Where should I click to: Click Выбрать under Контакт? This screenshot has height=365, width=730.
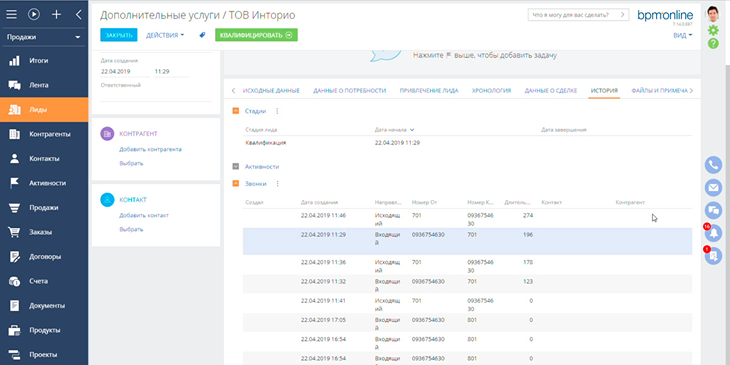click(x=131, y=230)
